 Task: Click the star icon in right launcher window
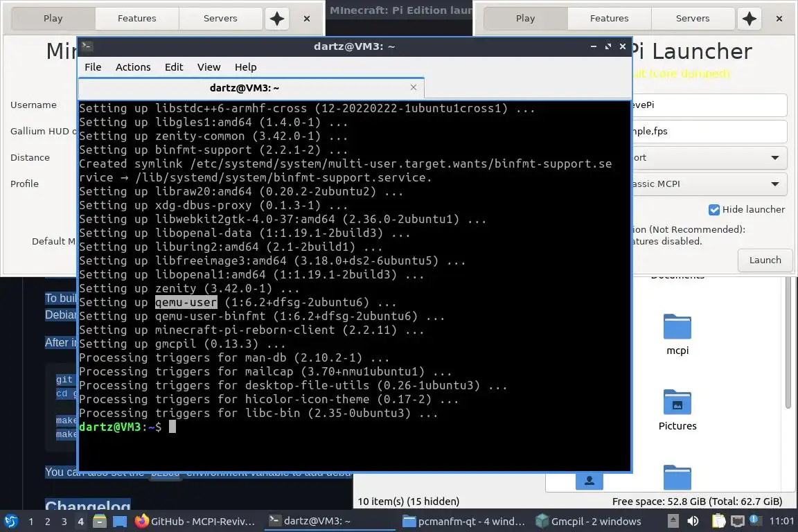(749, 19)
